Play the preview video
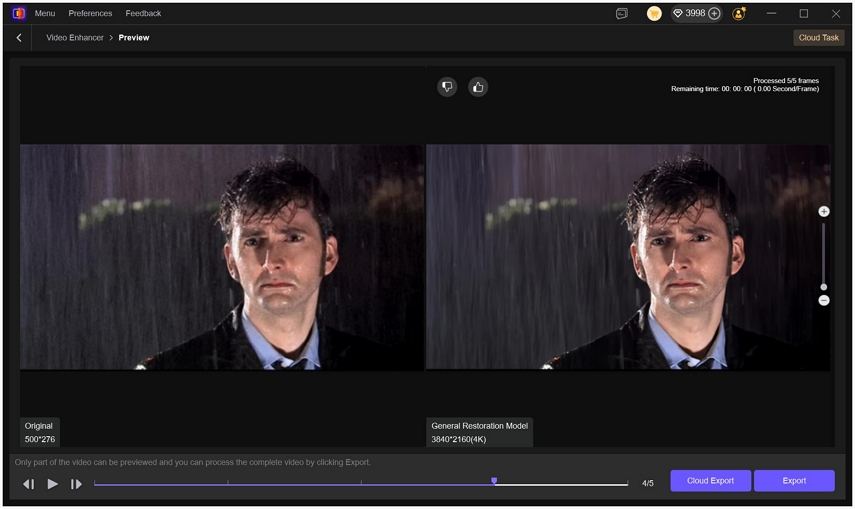855x509 pixels. click(x=52, y=484)
